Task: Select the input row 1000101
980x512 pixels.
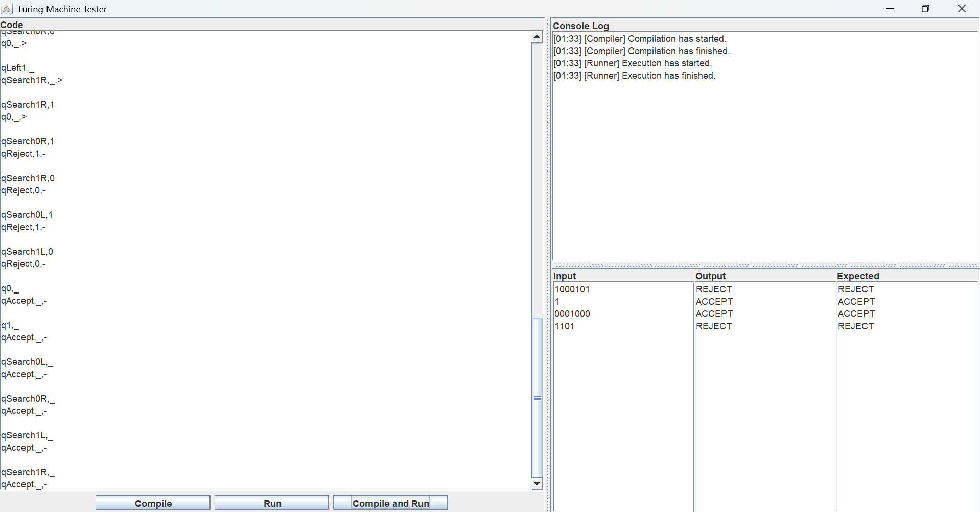Action: coord(572,289)
